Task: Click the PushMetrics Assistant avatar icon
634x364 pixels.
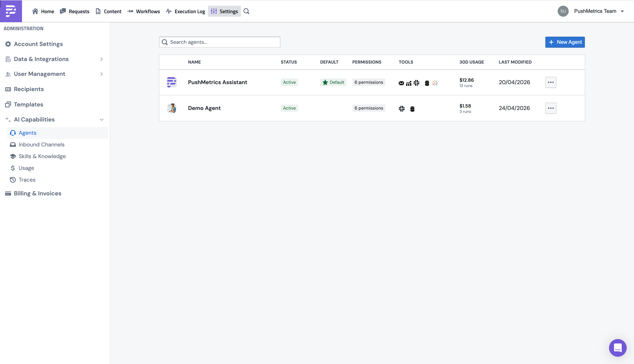Action: (x=172, y=82)
